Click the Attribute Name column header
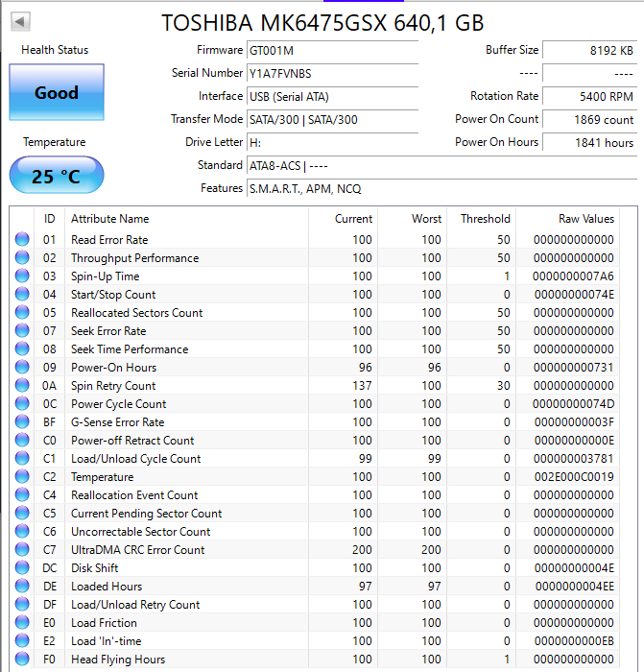Viewport: 644px width, 672px height. pyautogui.click(x=110, y=219)
